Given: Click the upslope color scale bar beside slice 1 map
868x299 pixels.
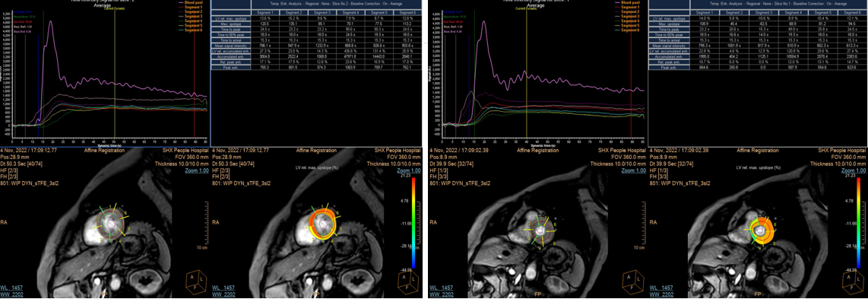Looking at the screenshot, I should point(859,222).
